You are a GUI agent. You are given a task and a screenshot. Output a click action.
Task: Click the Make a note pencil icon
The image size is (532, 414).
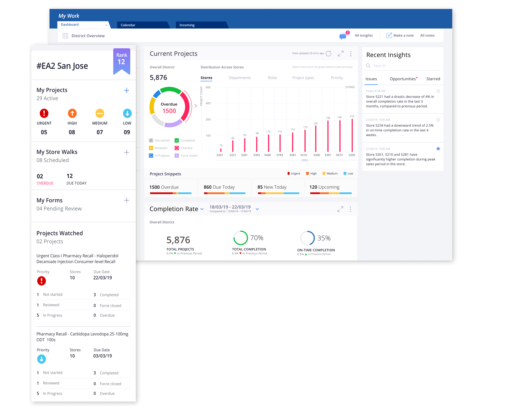click(x=389, y=35)
